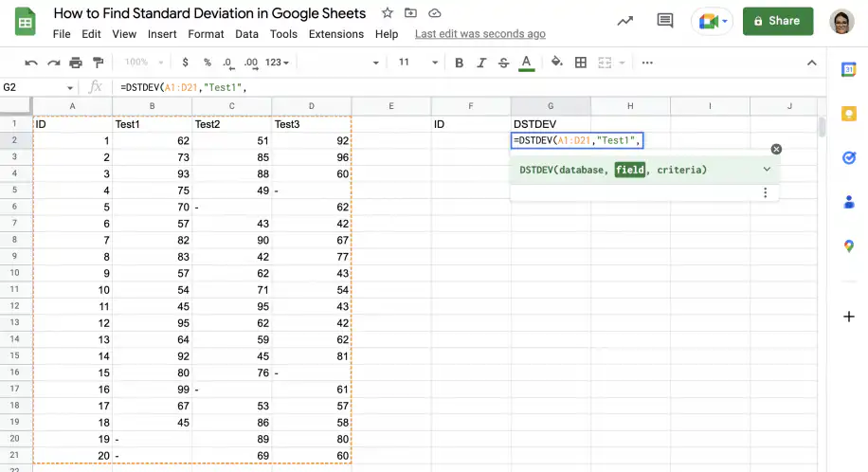Move document to folder icon

coord(410,12)
